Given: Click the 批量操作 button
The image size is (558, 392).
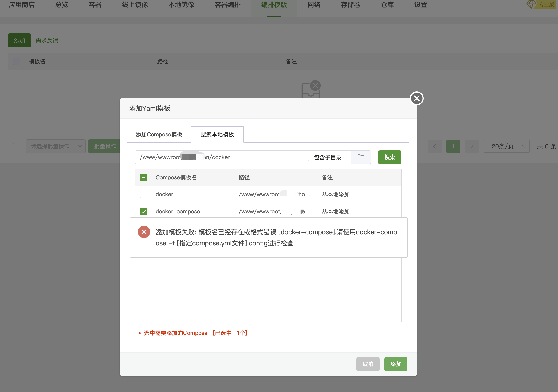Looking at the screenshot, I should [105, 146].
